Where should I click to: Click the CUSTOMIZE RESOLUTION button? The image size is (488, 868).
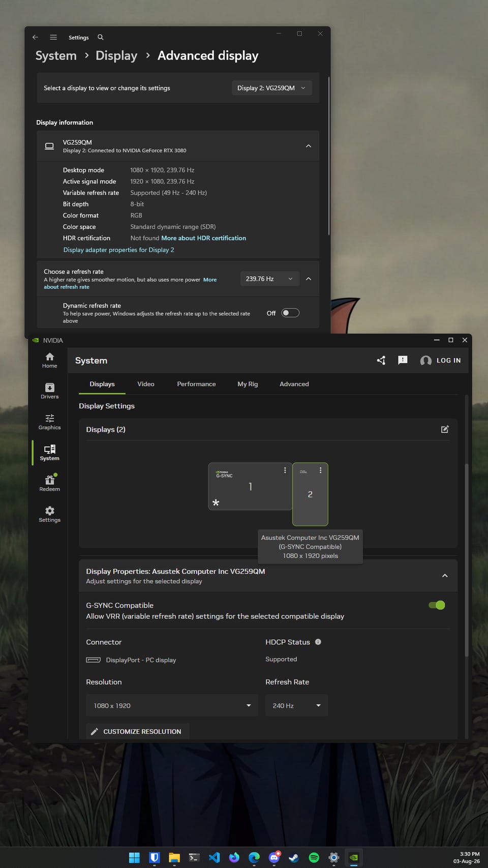click(137, 731)
